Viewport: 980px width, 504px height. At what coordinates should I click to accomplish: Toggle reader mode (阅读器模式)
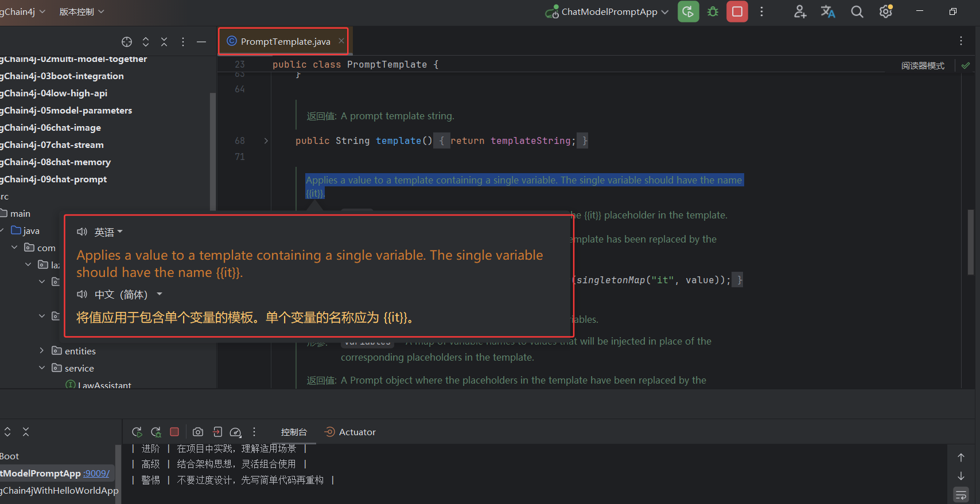point(922,65)
